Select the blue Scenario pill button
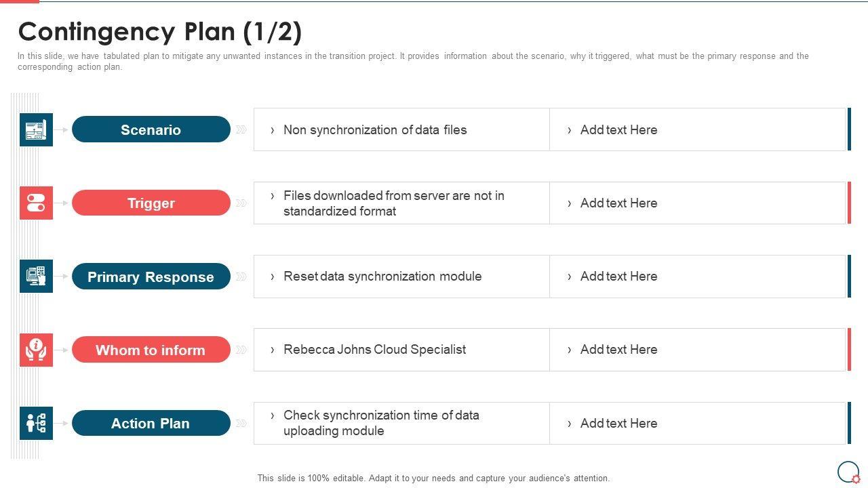The height and width of the screenshot is (488, 868). point(151,129)
